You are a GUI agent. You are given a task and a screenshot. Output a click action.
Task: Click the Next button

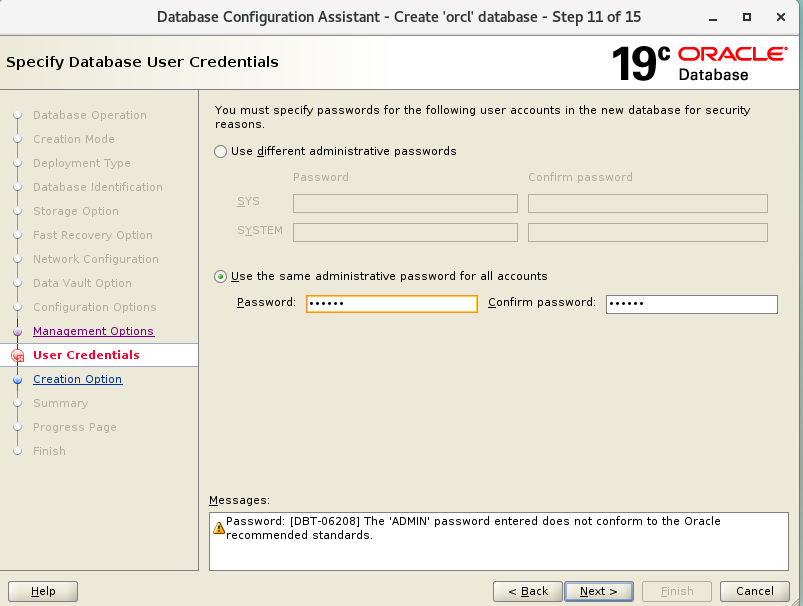pos(599,591)
